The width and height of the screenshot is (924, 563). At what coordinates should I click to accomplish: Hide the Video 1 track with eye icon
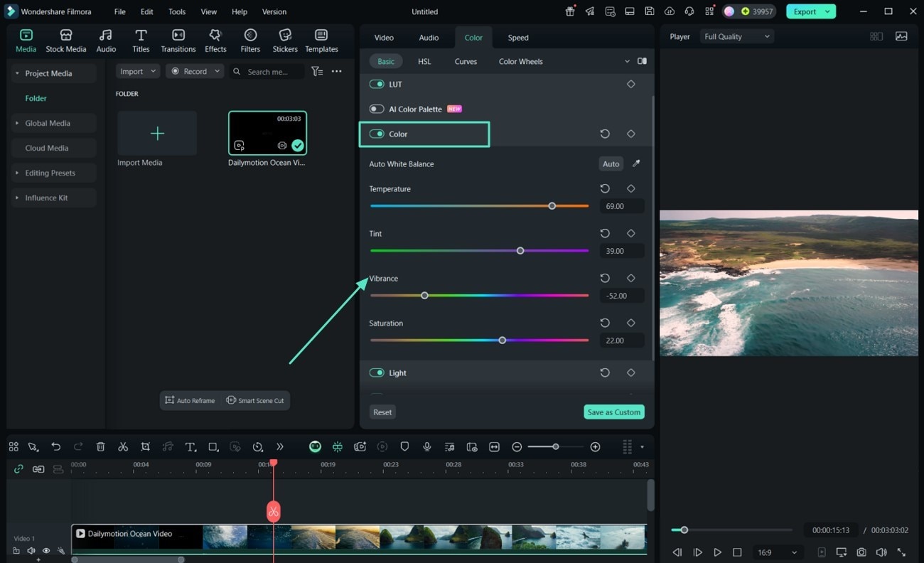46,551
